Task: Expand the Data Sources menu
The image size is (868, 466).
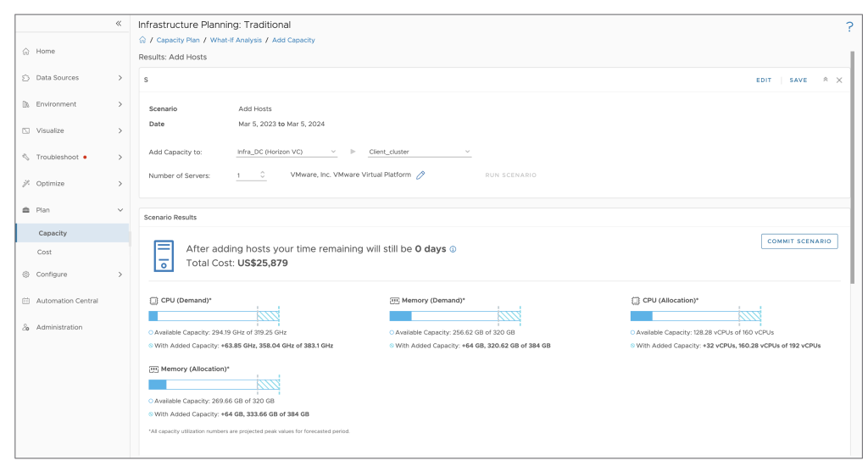Action: 72,78
